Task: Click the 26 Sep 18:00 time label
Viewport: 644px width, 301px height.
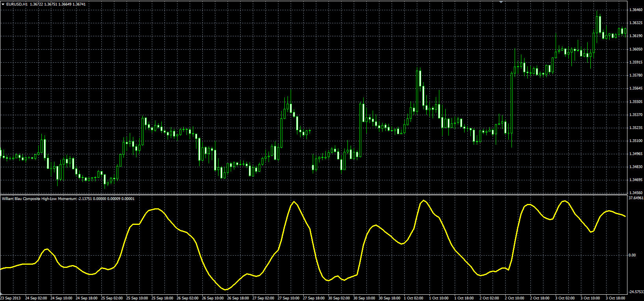Action: click(x=238, y=298)
